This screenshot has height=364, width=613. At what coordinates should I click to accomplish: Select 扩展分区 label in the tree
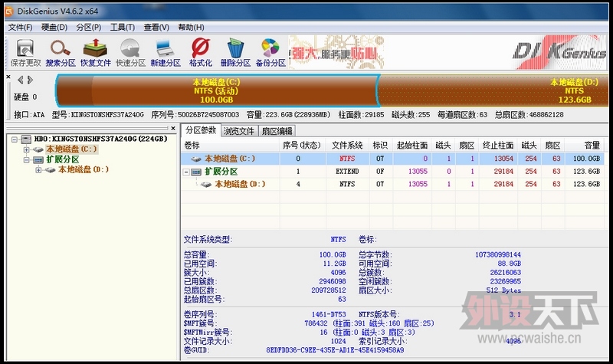pyautogui.click(x=63, y=159)
